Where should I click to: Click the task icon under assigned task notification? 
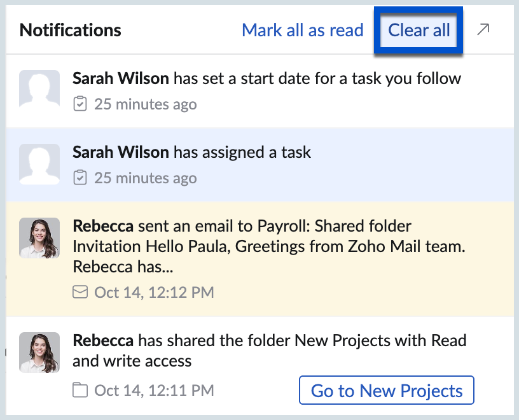(x=80, y=178)
